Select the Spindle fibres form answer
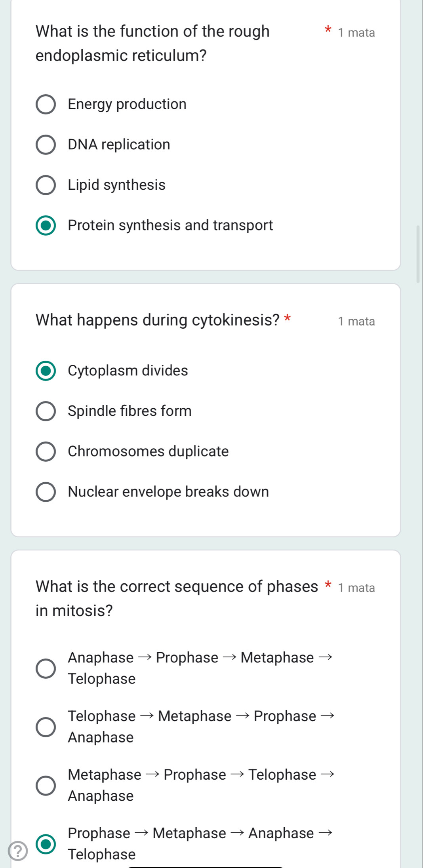 pos(46,411)
